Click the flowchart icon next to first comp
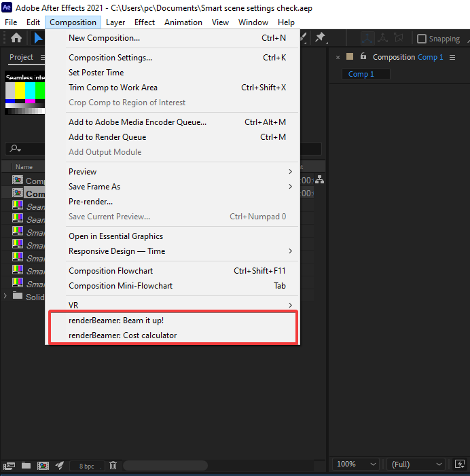 (319, 180)
